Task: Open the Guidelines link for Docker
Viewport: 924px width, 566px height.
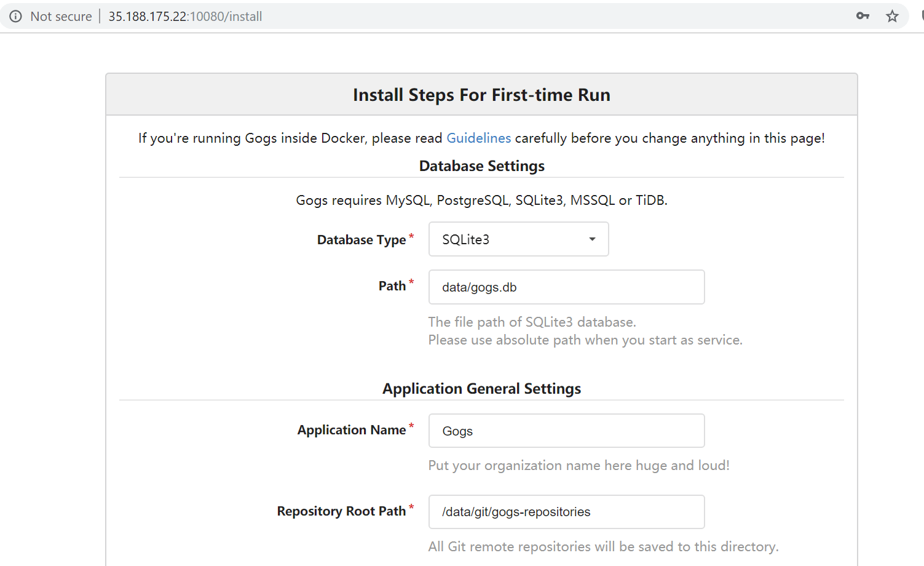Action: pos(478,138)
